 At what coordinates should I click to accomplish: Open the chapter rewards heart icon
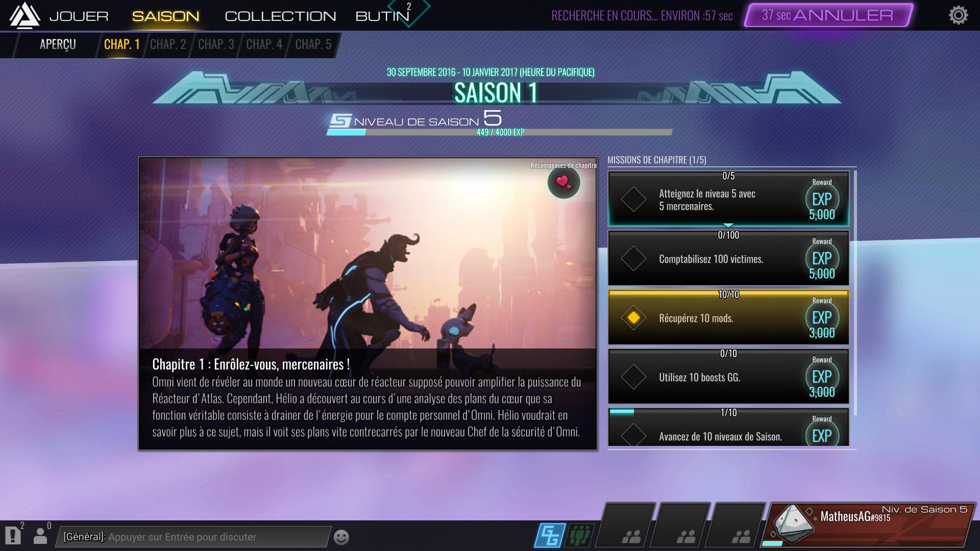(x=563, y=182)
